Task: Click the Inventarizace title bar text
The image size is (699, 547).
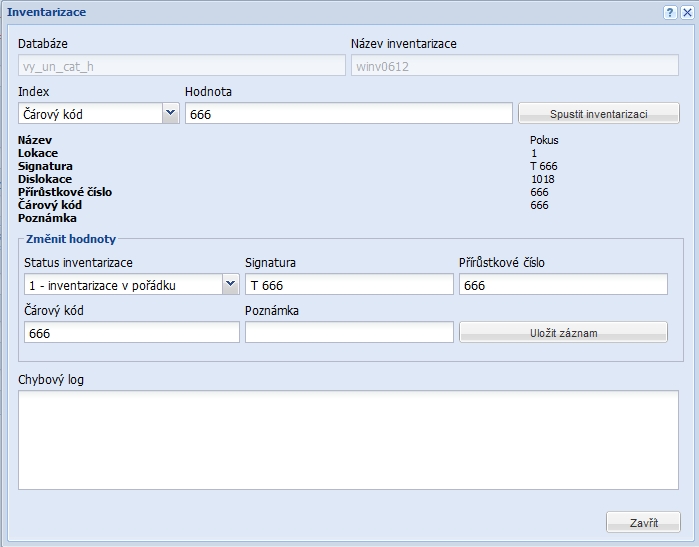Action: tap(46, 12)
